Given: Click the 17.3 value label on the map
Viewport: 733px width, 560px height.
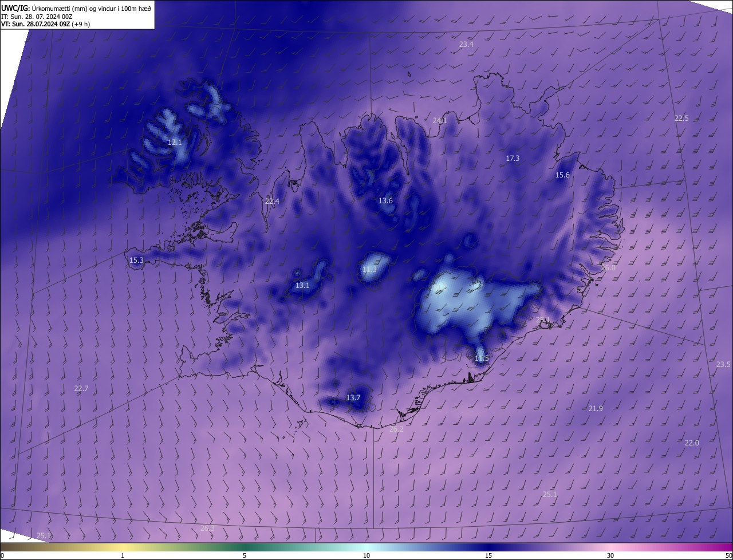Looking at the screenshot, I should [x=513, y=158].
